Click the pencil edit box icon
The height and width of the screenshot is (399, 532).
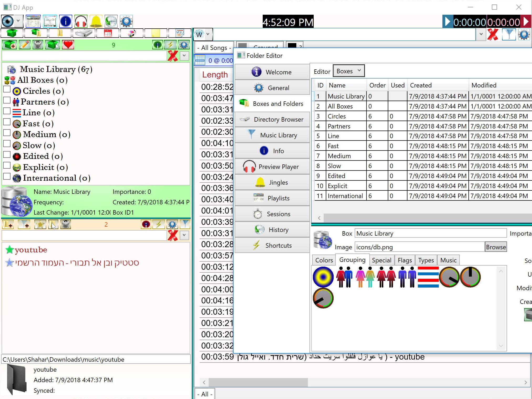(24, 45)
